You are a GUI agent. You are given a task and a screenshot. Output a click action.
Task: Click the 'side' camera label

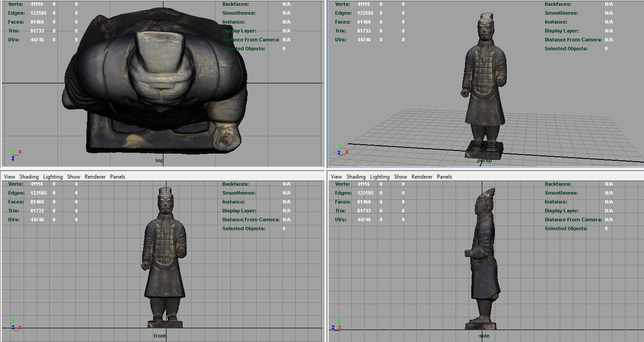[484, 336]
